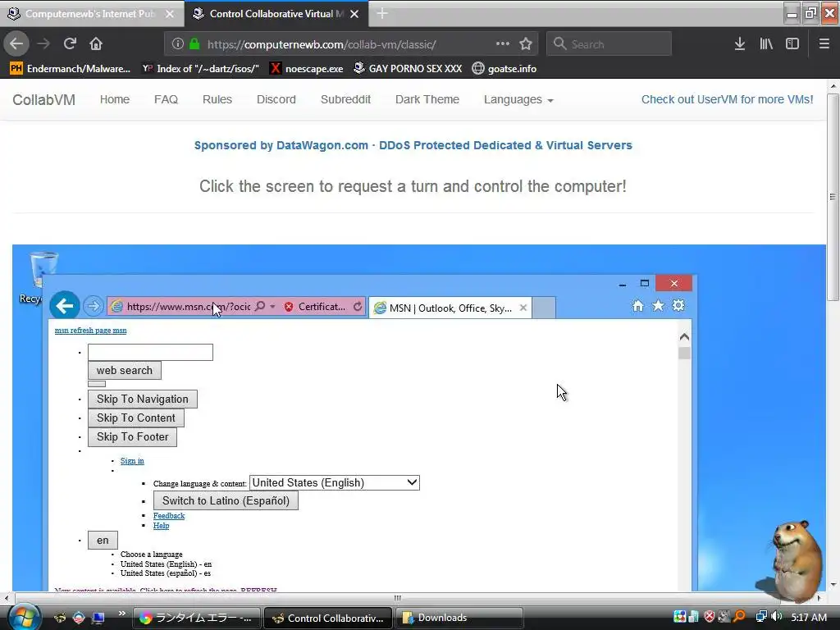Click IE home icon

click(637, 306)
